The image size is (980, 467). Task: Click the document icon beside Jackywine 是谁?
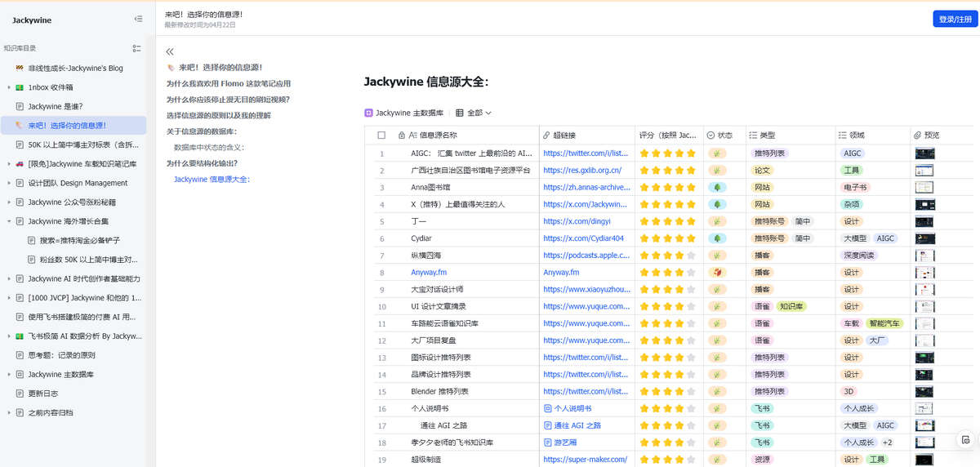[x=20, y=106]
